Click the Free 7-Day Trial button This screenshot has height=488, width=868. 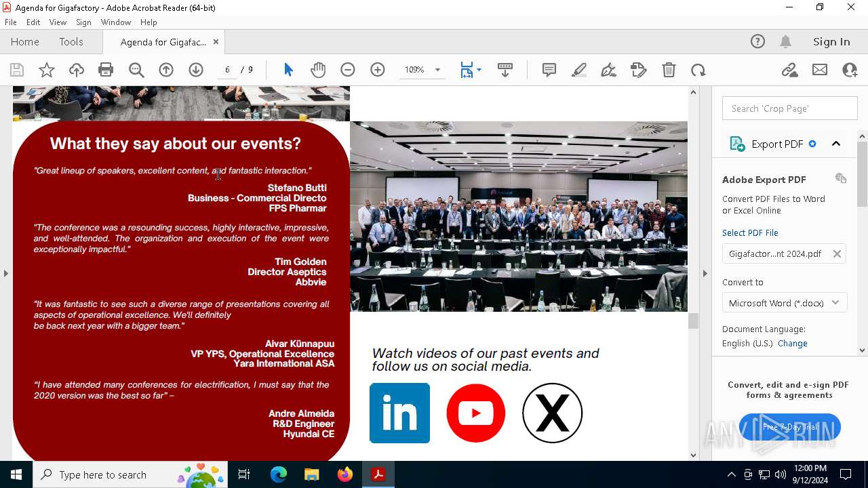pos(789,427)
